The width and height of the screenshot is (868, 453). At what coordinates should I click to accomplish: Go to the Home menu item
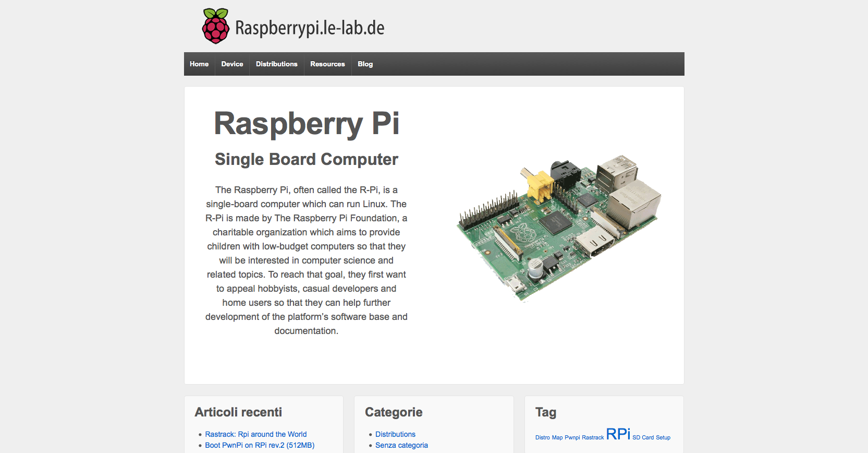point(199,64)
